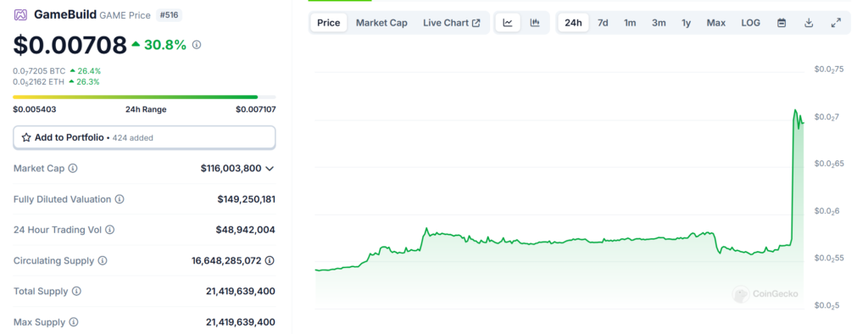Screen dimensions: 868x334
Task: Toggle the LOG scale option
Action: click(751, 23)
